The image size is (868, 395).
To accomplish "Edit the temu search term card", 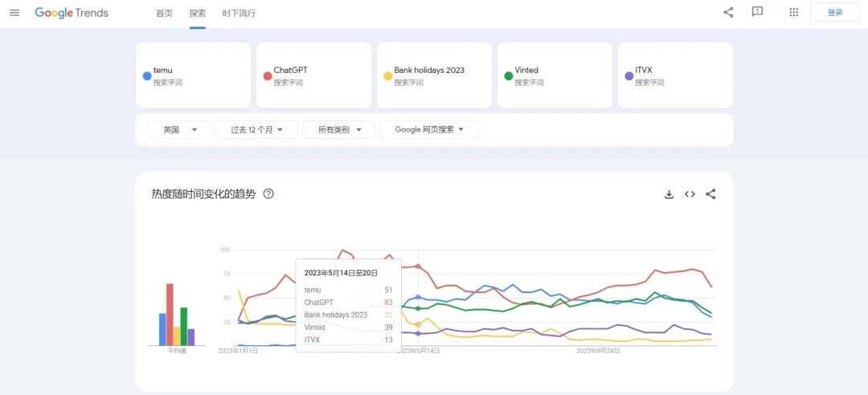I will (193, 75).
